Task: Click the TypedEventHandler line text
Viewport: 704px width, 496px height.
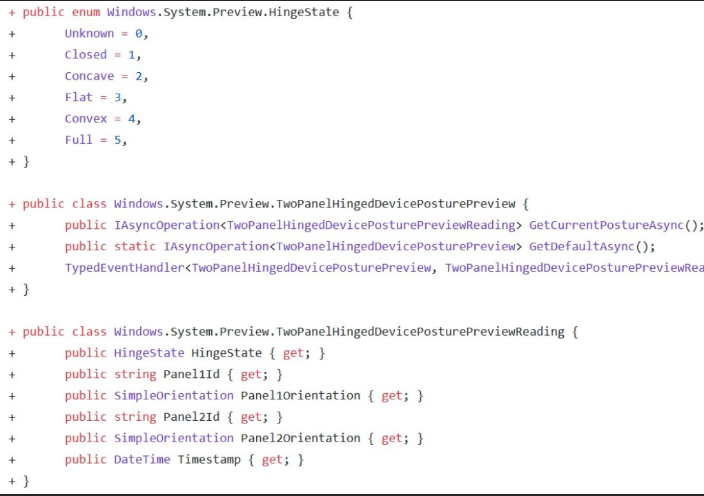Action: [384, 268]
